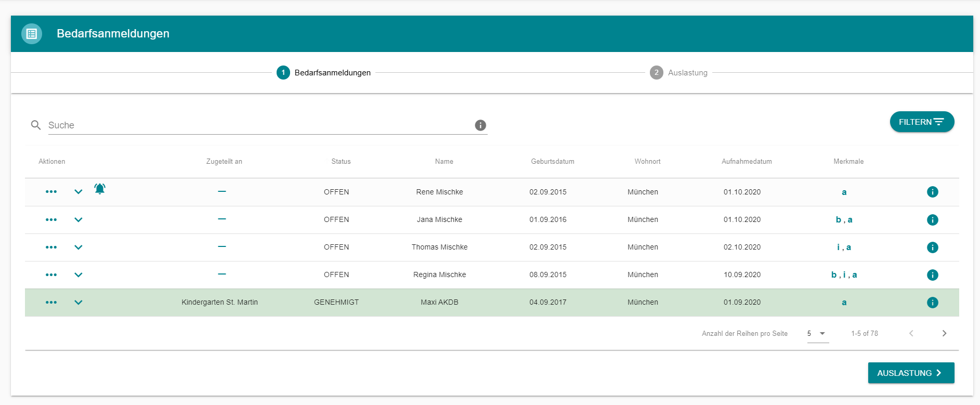
Task: Select step 1 Bedarfsanmeldungen
Action: (x=323, y=73)
